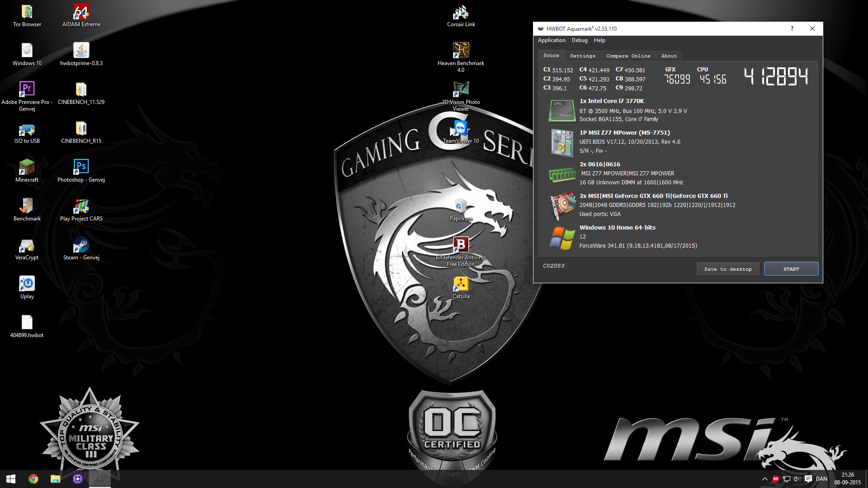Click the red MSI tray icon
Screen dimensions: 868x488
coord(776,479)
